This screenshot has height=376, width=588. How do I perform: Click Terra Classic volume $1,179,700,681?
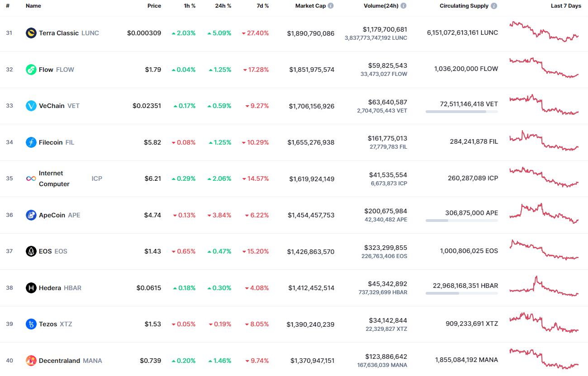384,29
